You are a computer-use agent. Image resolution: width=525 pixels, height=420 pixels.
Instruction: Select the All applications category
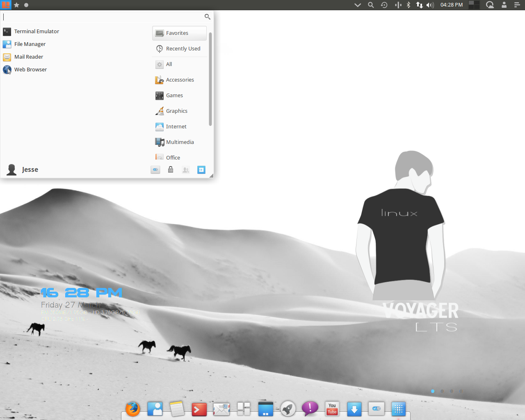point(179,64)
